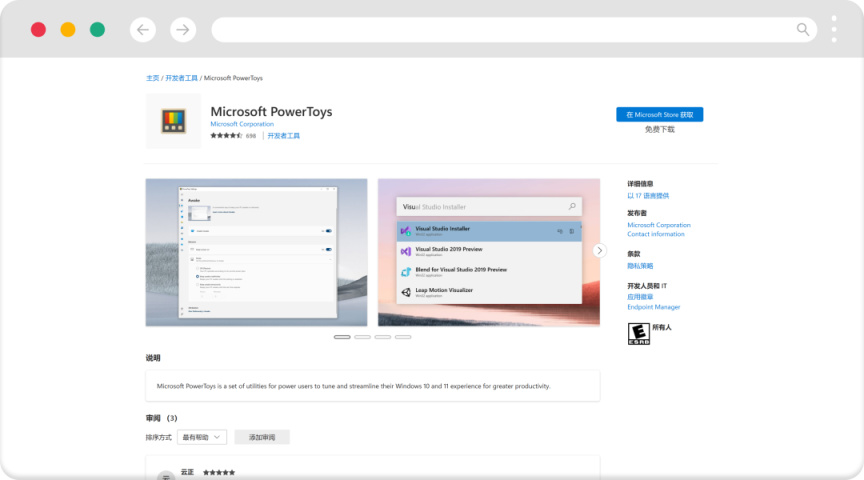This screenshot has width=864, height=480.
Task: Click the browser address bar field
Action: click(514, 30)
